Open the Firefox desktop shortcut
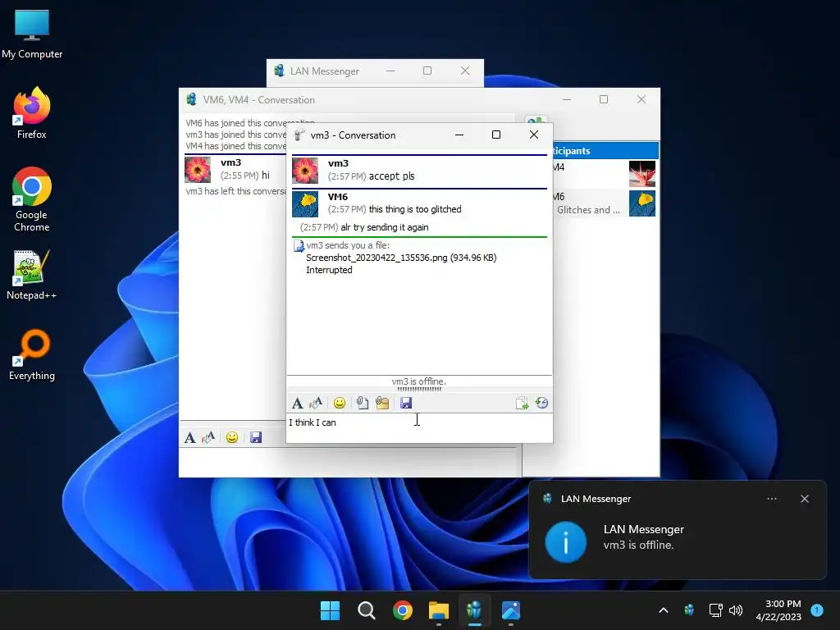 pyautogui.click(x=32, y=113)
